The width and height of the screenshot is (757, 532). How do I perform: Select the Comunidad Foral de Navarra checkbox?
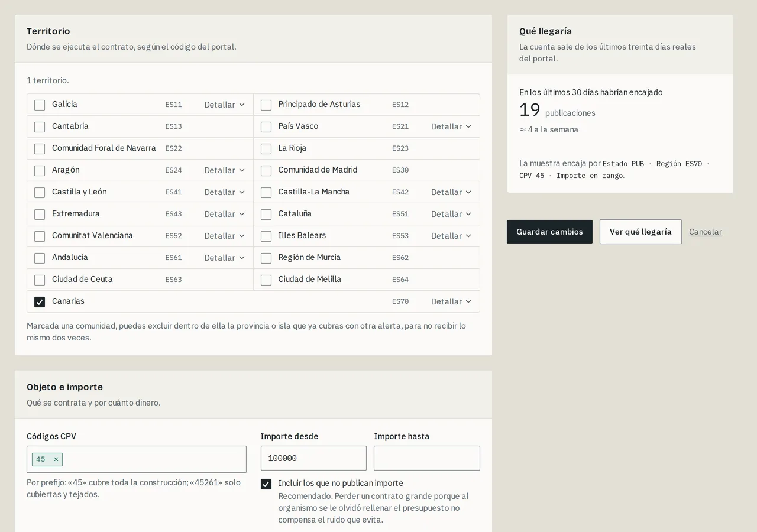point(40,149)
